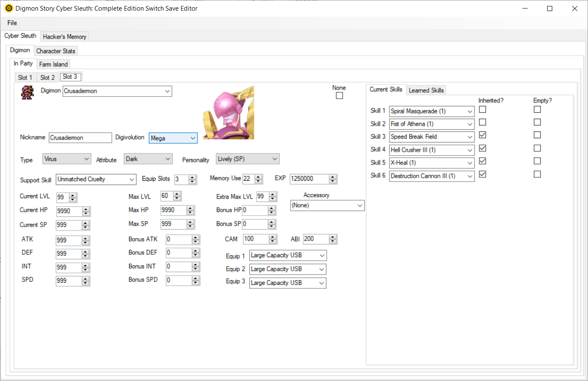
Task: Click the app icon in title bar
Action: [x=9, y=8]
